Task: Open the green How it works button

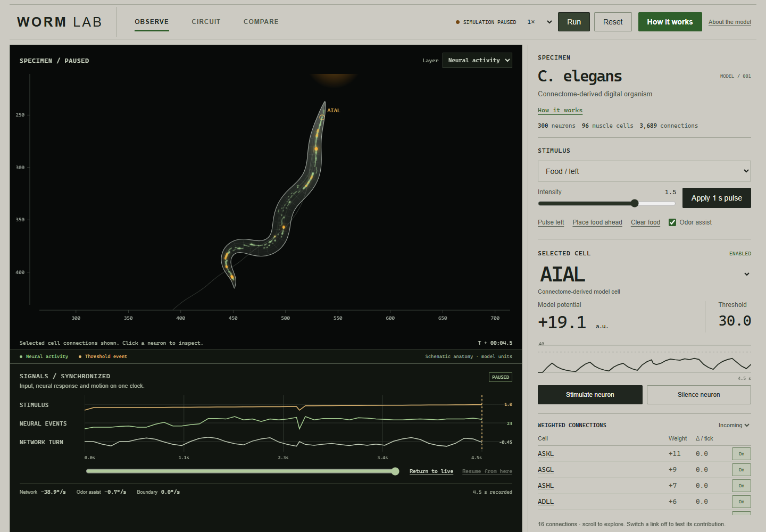Action: pyautogui.click(x=670, y=22)
